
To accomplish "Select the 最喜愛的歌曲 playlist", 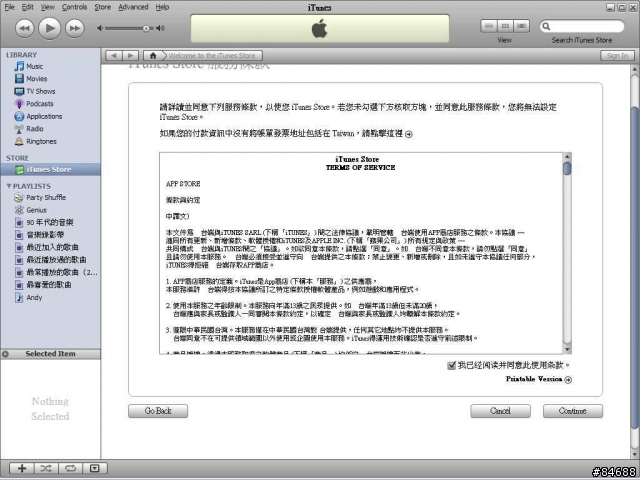I will click(51, 285).
